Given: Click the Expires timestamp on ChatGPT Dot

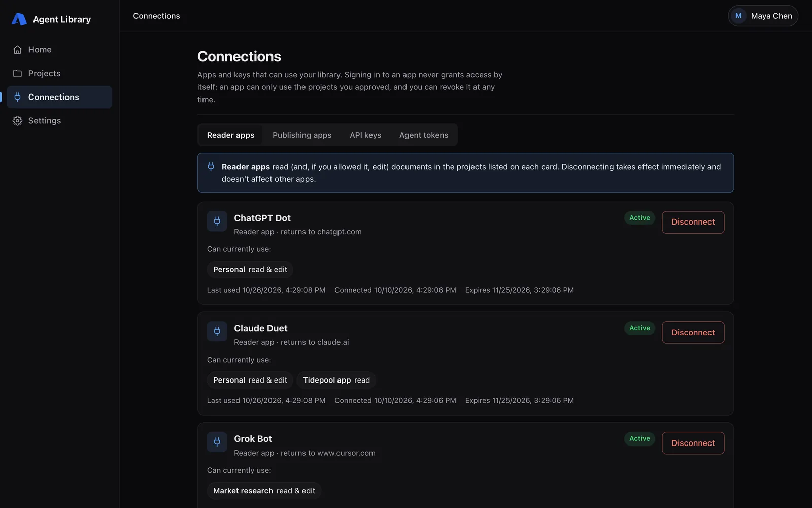Looking at the screenshot, I should pyautogui.click(x=520, y=290).
